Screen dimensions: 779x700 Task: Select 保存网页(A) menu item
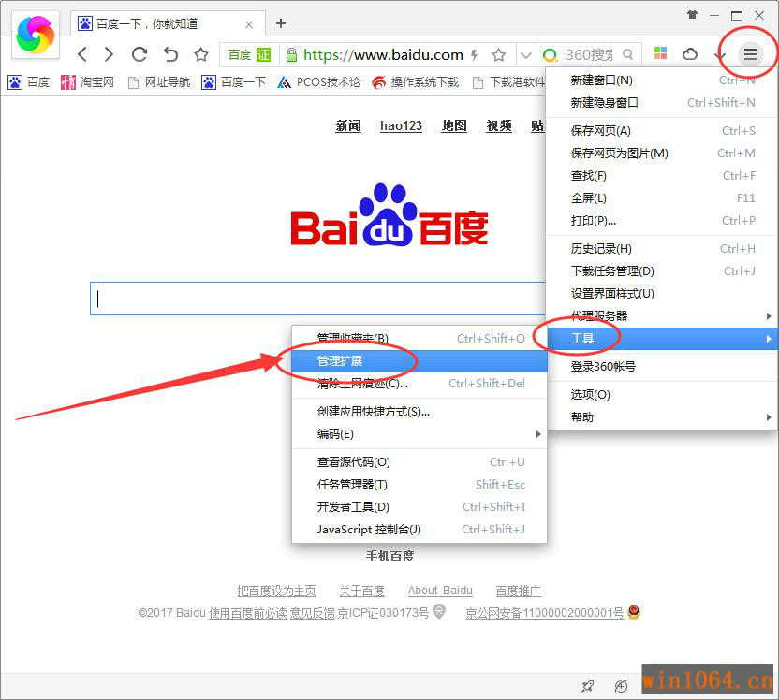click(662, 131)
